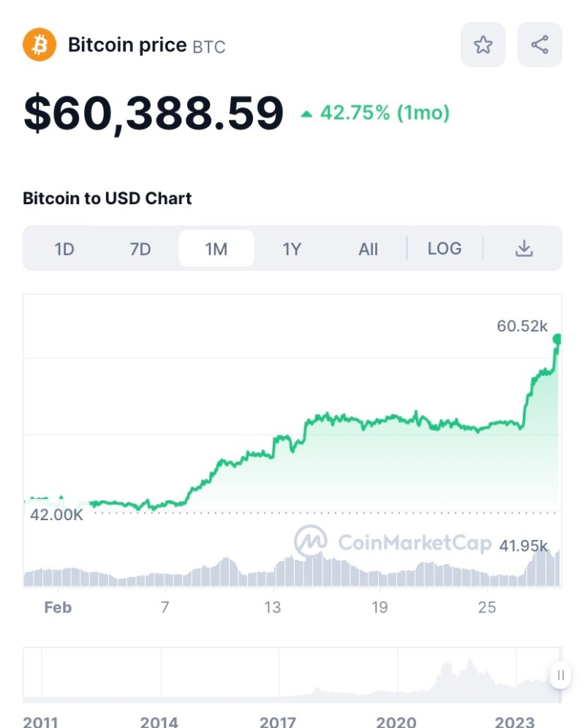The height and width of the screenshot is (728, 585).
Task: Switch chart to 7D range
Action: click(140, 249)
